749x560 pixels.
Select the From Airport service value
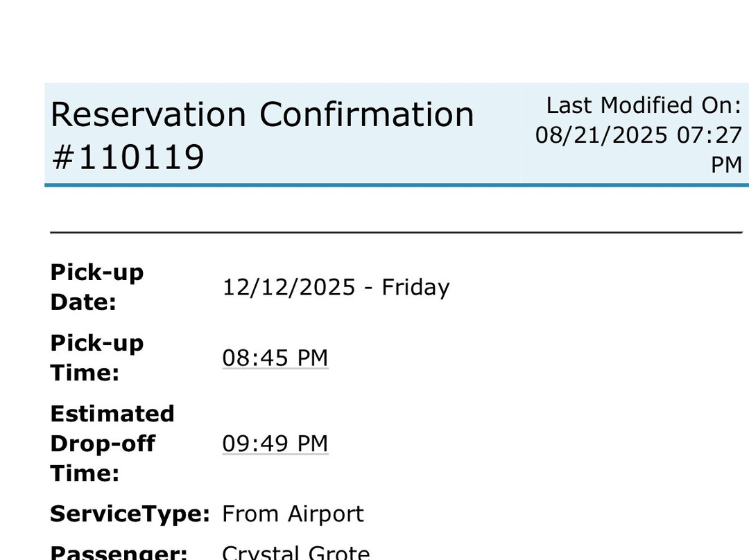tap(292, 514)
